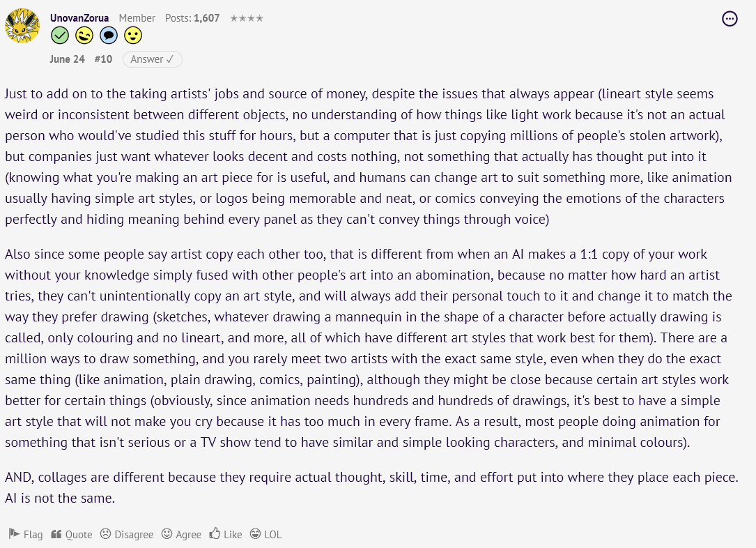Open UnovanZorua's profile via username
The height and width of the screenshot is (548, 756).
(x=79, y=18)
